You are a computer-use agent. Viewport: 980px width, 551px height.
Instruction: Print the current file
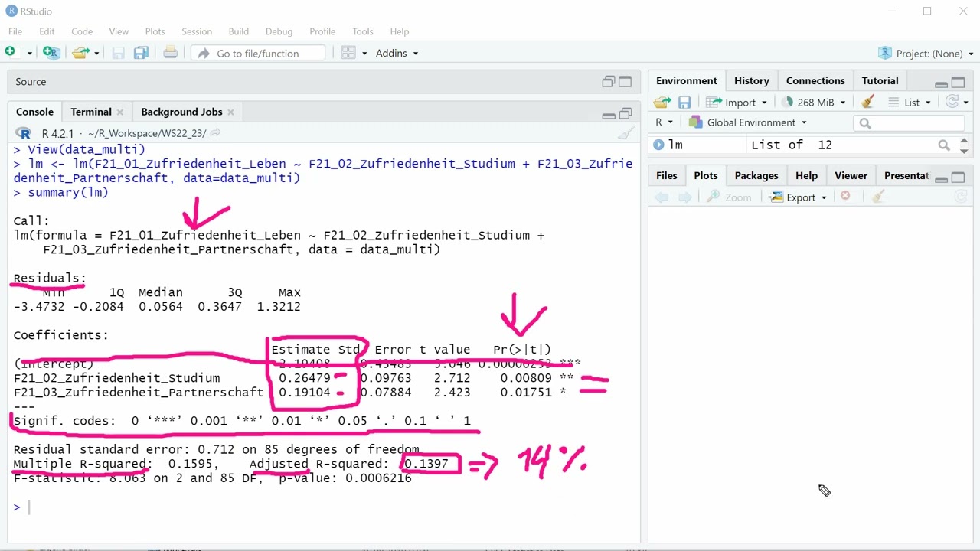170,53
